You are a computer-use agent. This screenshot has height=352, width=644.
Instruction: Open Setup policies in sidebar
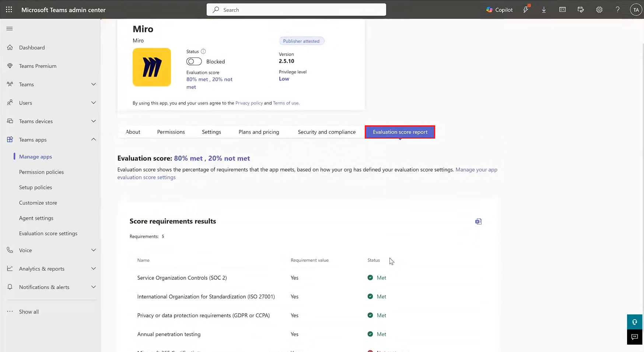[35, 188]
